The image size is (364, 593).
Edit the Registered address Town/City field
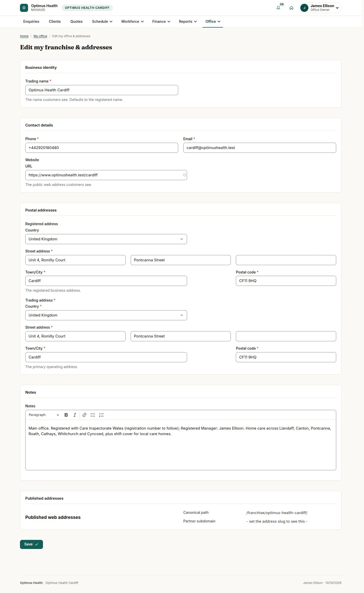[x=106, y=281]
